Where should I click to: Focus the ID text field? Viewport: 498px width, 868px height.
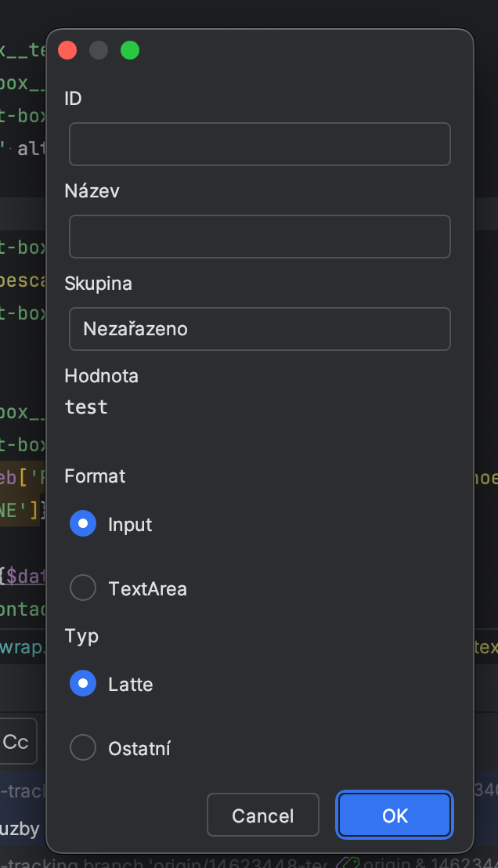[x=259, y=144]
